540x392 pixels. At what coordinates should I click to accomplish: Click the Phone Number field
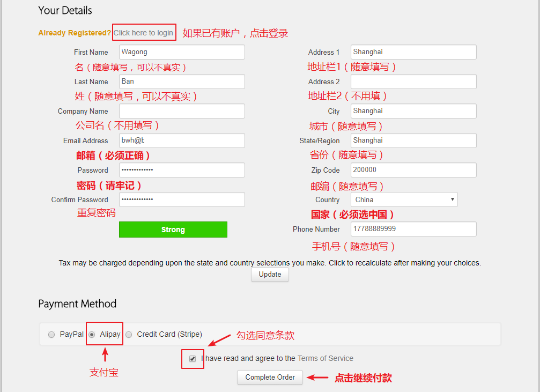click(x=413, y=229)
